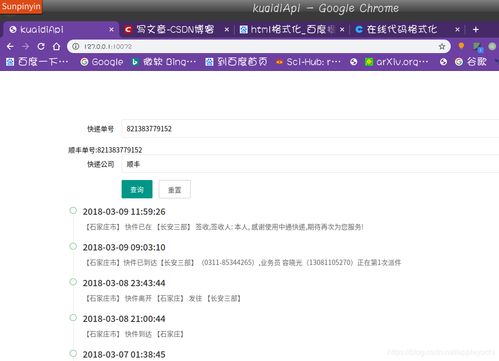The width and height of the screenshot is (499, 361).
Task: Click the globe bookmark icon after arXiv.org
Action: click(x=443, y=62)
